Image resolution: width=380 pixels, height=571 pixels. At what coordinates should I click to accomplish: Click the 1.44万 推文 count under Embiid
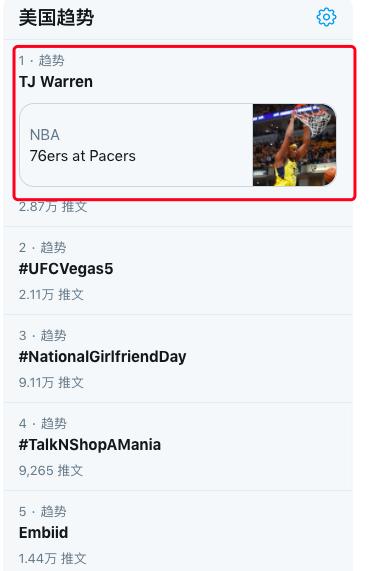tap(52, 558)
